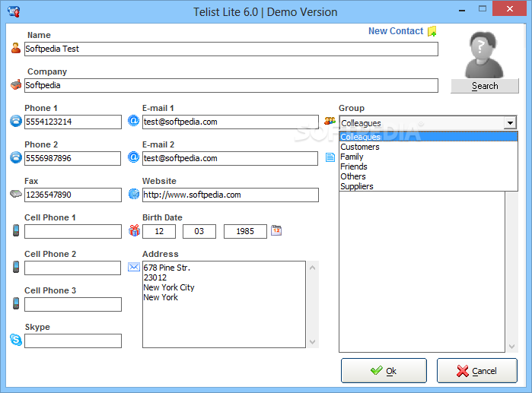
Task: Click the Telist app icon in title bar
Action: 14,11
